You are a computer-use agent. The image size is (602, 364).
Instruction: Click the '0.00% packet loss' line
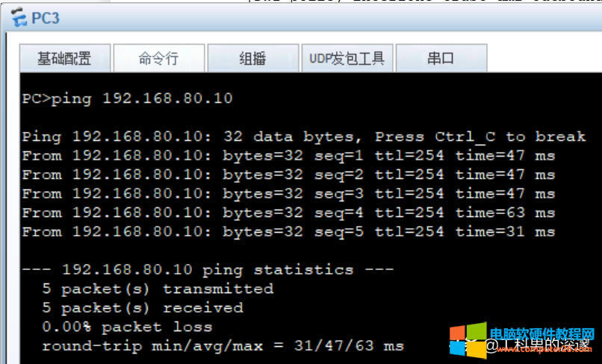127,327
